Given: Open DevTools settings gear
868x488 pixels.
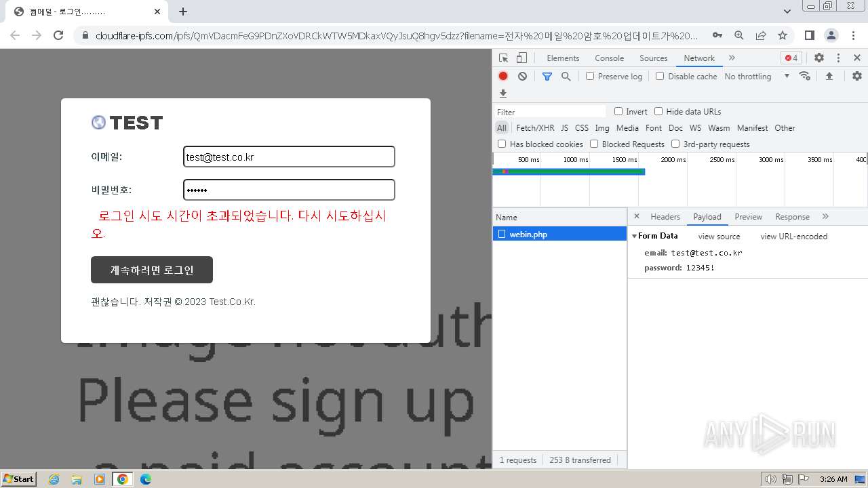Looking at the screenshot, I should 819,58.
